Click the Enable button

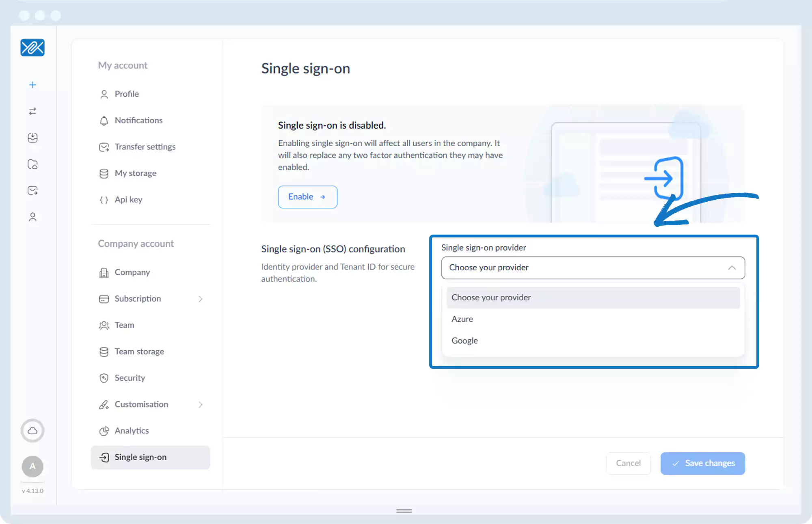[x=307, y=197]
